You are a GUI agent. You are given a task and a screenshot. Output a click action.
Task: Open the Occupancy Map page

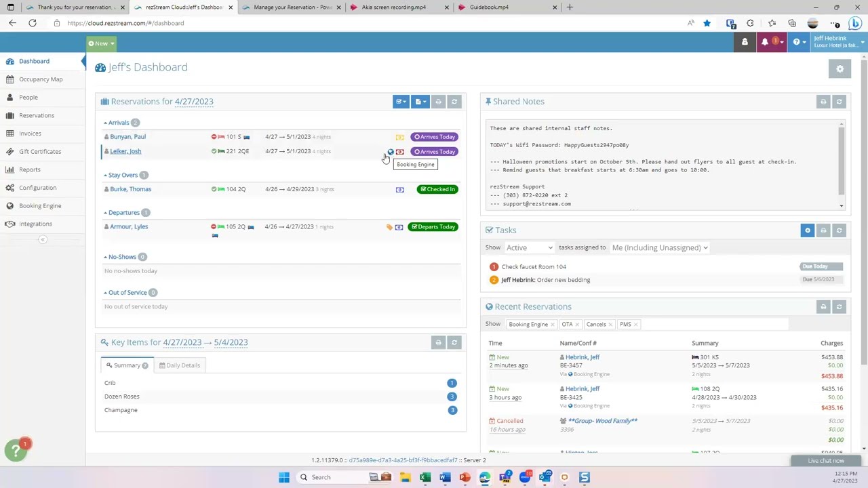coord(41,79)
